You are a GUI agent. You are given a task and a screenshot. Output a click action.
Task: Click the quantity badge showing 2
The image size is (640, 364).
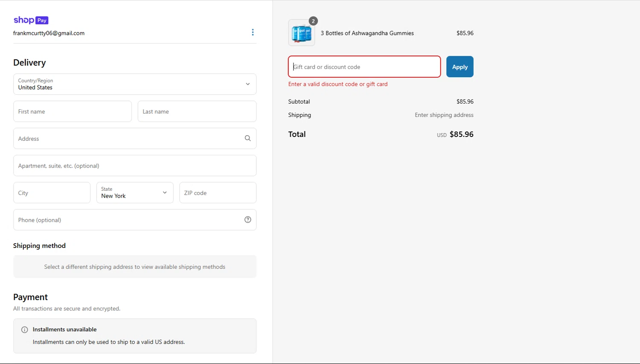point(313,21)
